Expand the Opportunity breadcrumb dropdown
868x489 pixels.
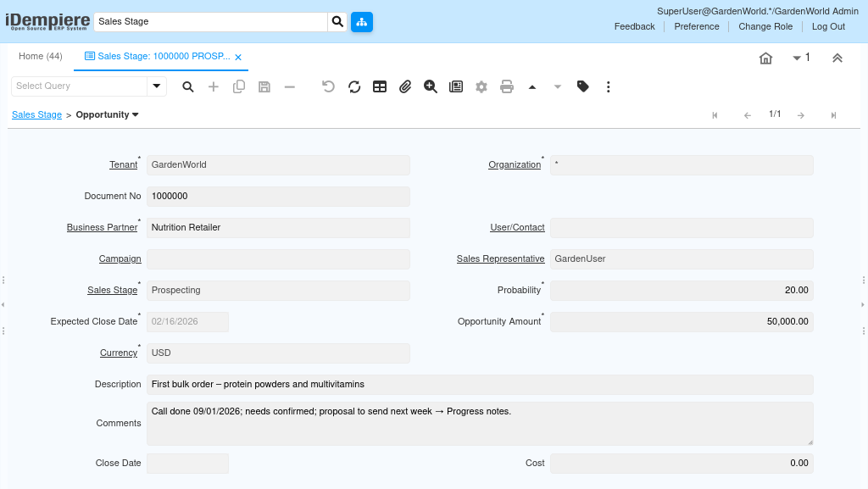tap(136, 114)
